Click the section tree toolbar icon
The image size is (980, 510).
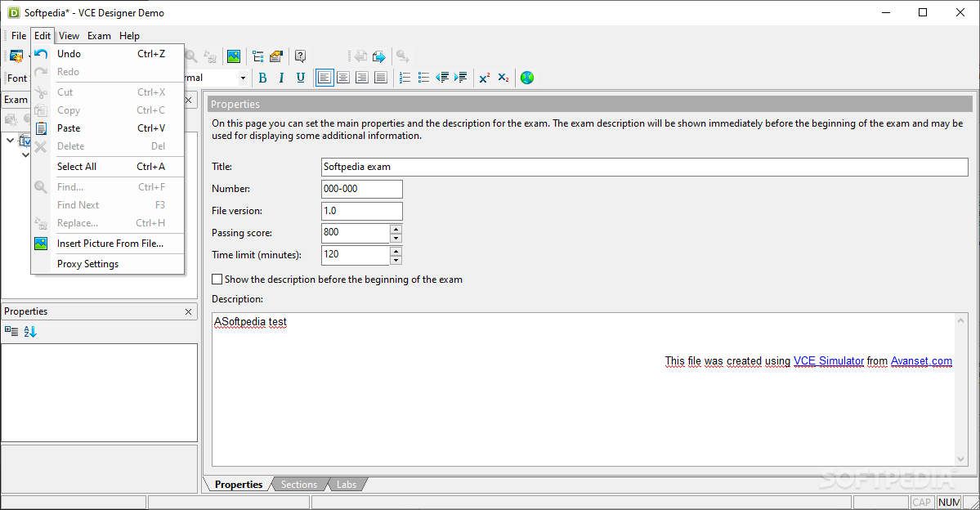pos(258,56)
